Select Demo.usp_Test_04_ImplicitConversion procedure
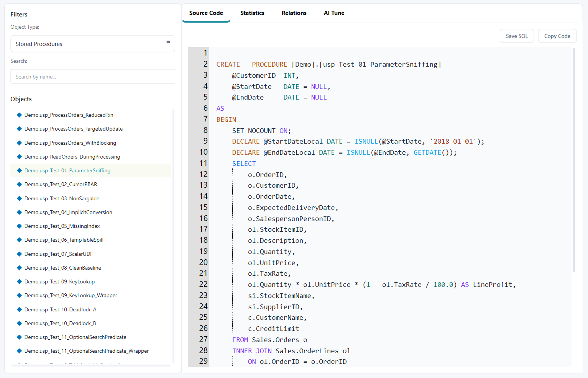Viewport: 588px width, 378px height. pyautogui.click(x=91, y=212)
